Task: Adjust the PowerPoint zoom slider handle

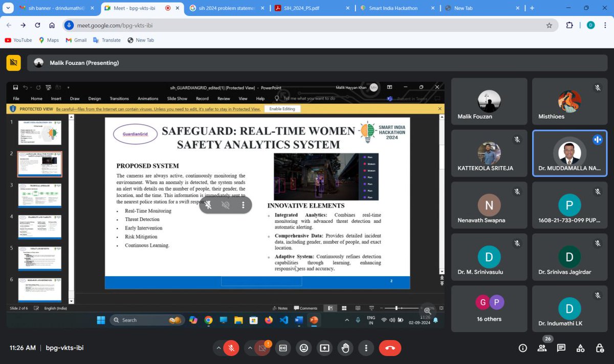Action: pyautogui.click(x=397, y=308)
